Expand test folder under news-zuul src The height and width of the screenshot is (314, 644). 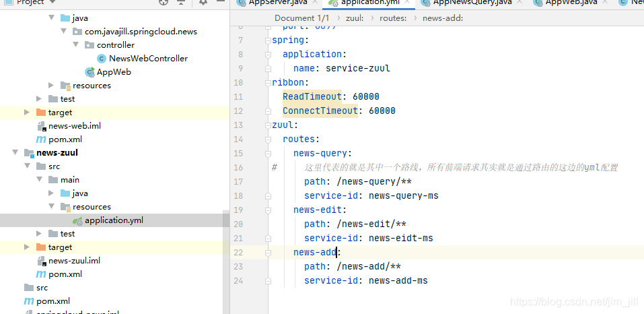click(x=39, y=234)
